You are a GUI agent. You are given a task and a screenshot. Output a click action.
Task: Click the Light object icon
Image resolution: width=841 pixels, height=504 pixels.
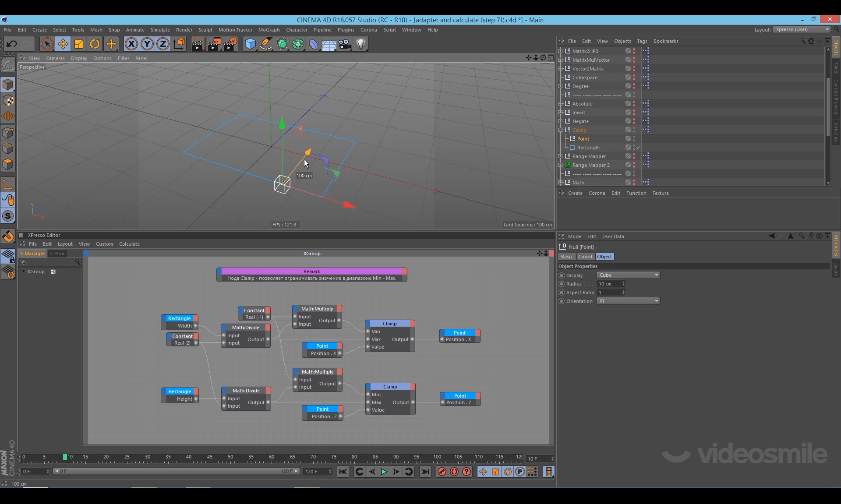(x=361, y=44)
